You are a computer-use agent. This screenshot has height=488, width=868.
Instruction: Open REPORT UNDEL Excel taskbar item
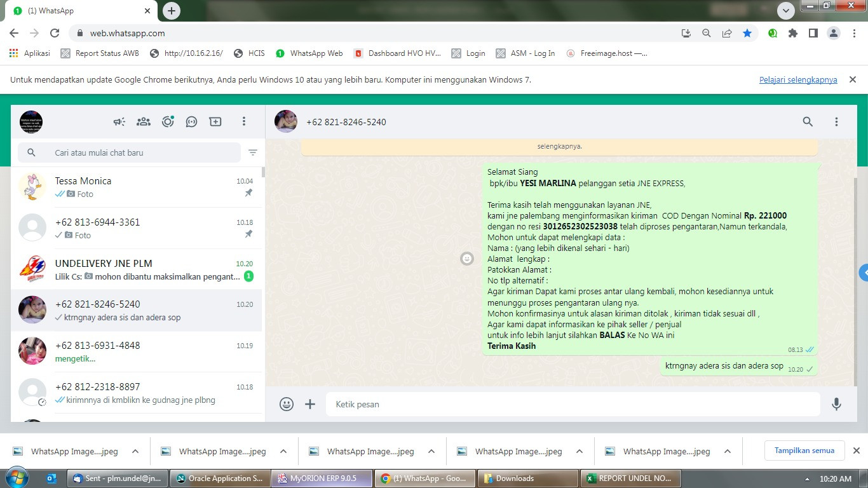tap(631, 478)
